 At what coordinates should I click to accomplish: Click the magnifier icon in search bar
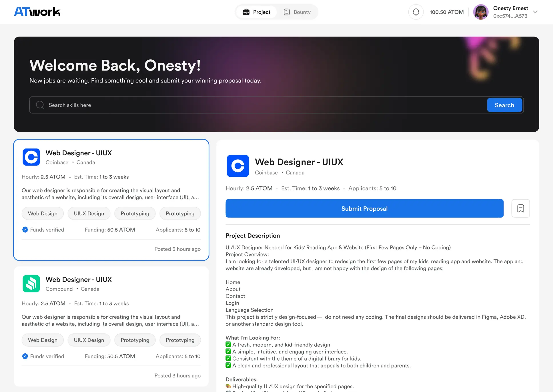tap(40, 105)
